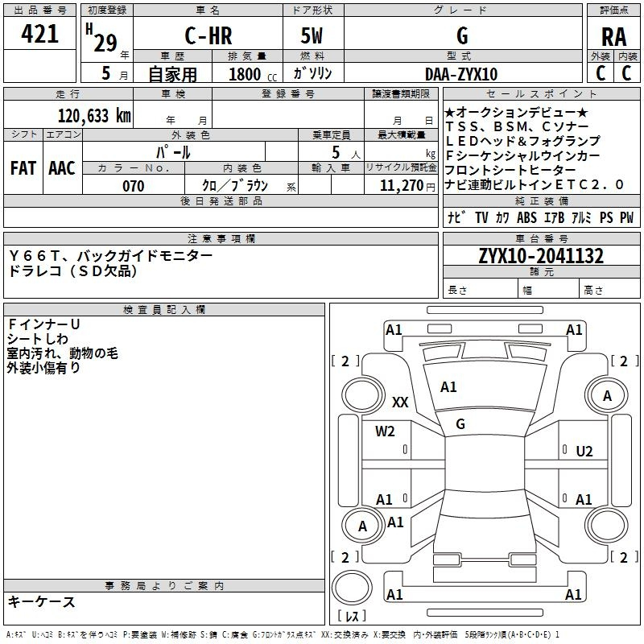Image resolution: width=644 pixels, height=644 pixels.
Task: Click the FAT shift value
Action: 23,168
